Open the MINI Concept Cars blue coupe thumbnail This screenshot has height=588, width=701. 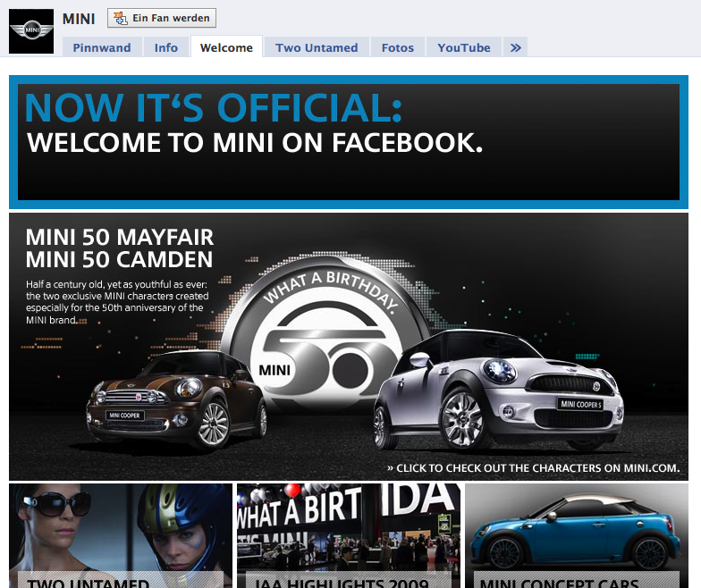click(577, 535)
